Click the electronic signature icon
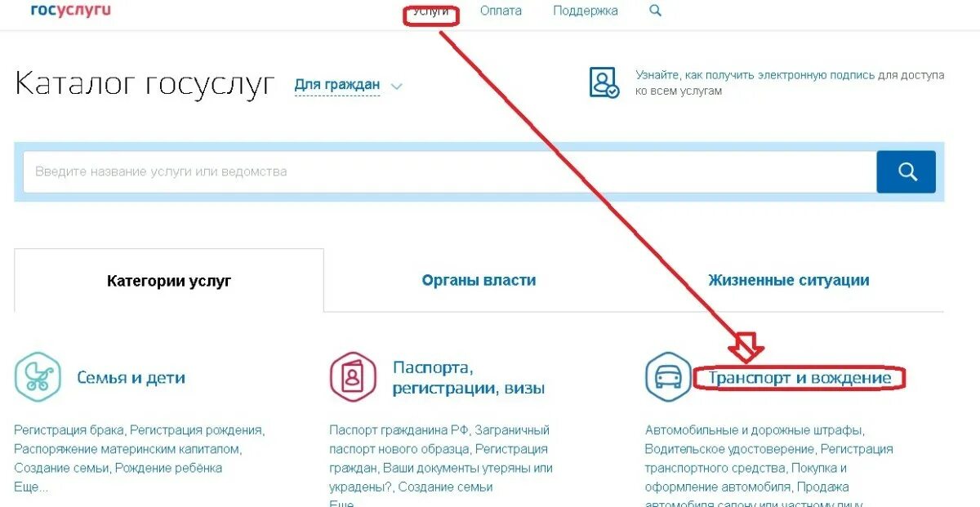This screenshot has width=980, height=507. (604, 82)
